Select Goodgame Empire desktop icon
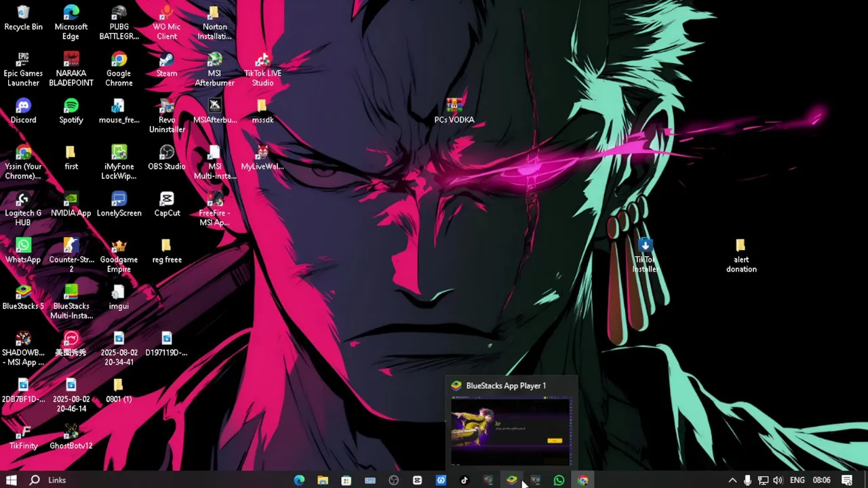 click(x=119, y=256)
